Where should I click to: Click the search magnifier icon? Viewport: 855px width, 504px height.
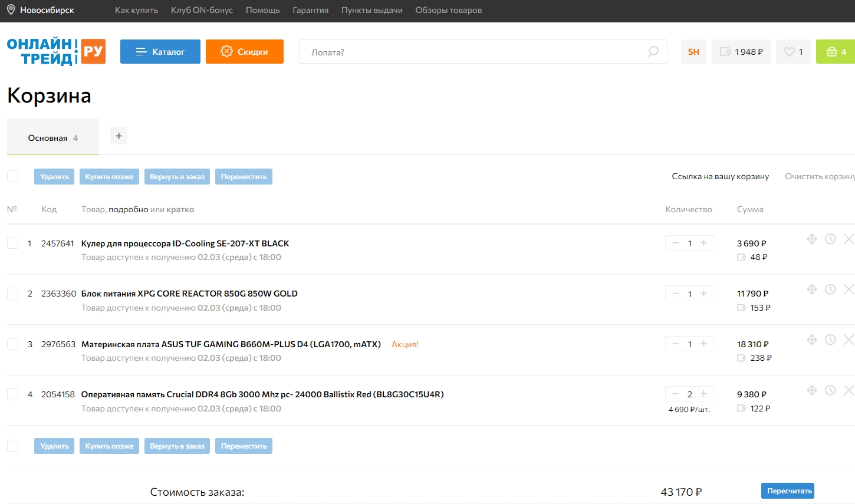click(x=653, y=52)
